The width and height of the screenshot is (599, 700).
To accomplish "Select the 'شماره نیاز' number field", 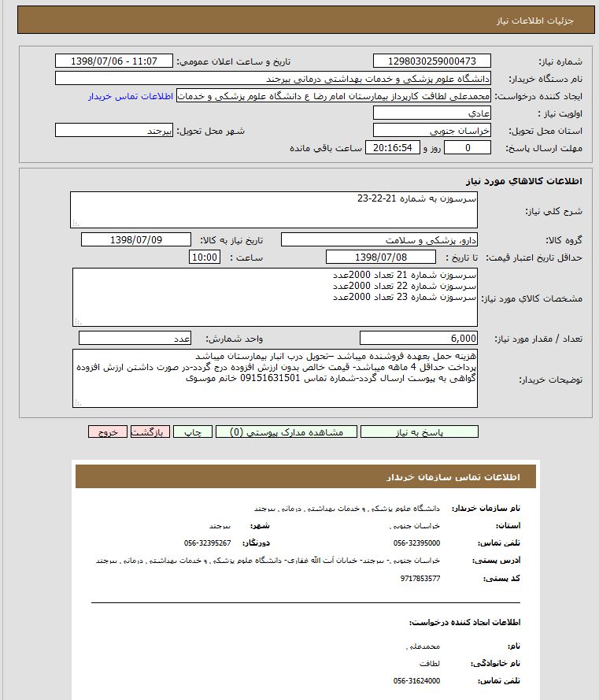I will [431, 61].
